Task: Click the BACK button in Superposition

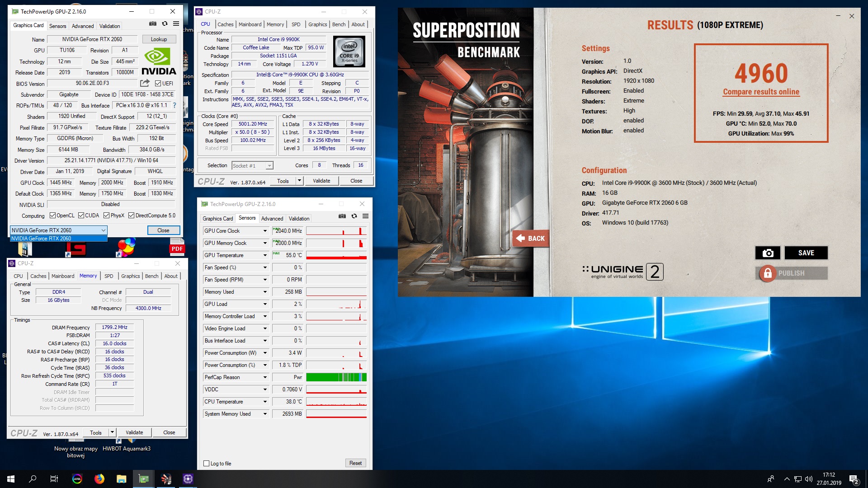Action: point(531,238)
